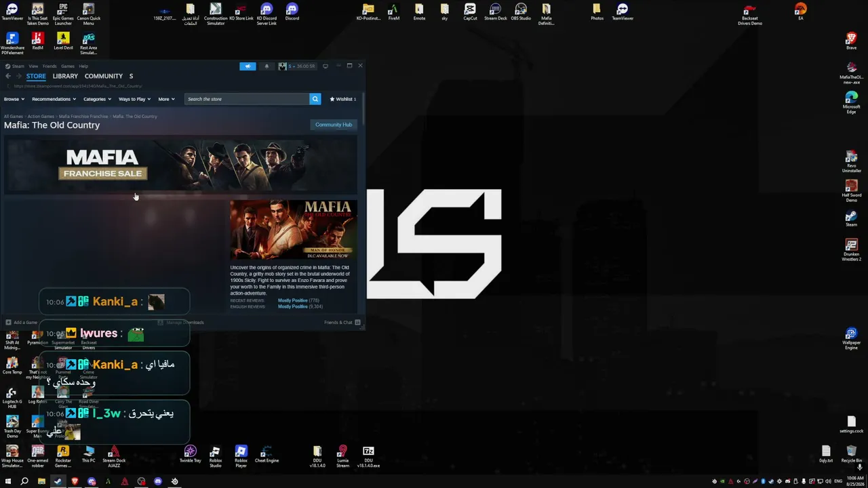Open Friends & Chat in Steam
The width and height of the screenshot is (868, 488).
[342, 323]
